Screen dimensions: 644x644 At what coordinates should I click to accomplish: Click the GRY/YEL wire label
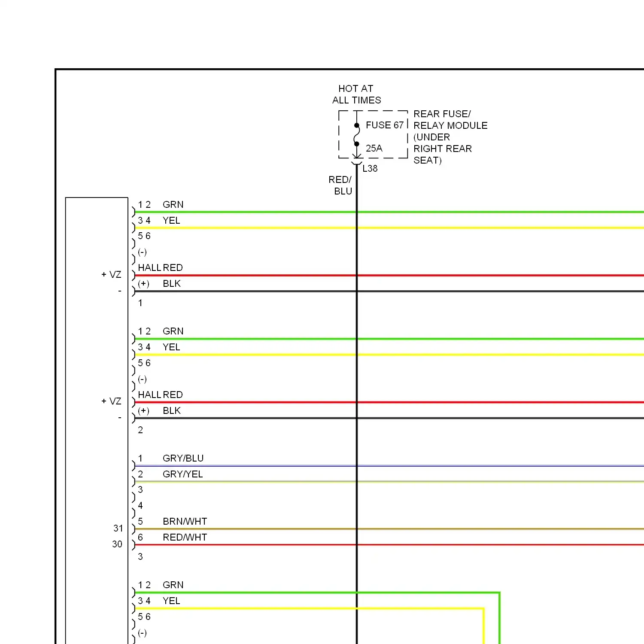(183, 474)
